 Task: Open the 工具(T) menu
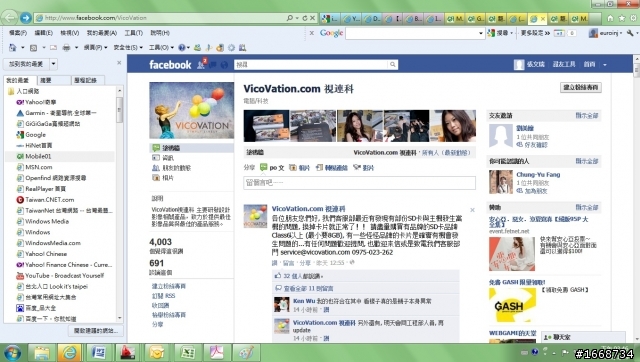coord(133,33)
